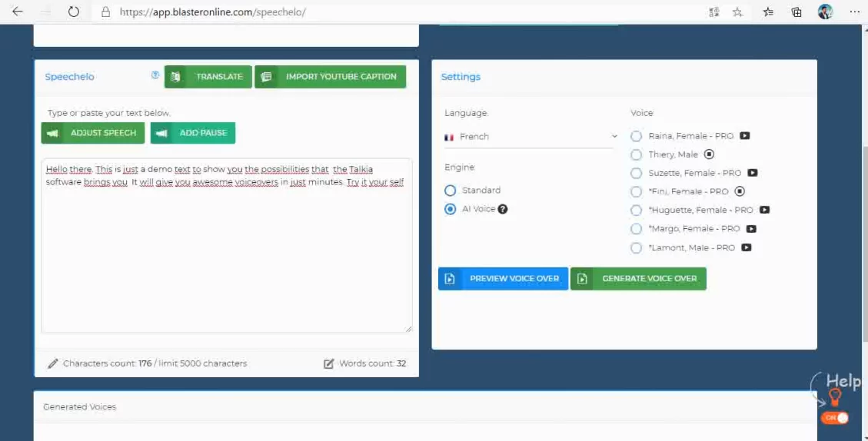Open the favorites list icon
The height and width of the screenshot is (441, 868).
tap(768, 12)
